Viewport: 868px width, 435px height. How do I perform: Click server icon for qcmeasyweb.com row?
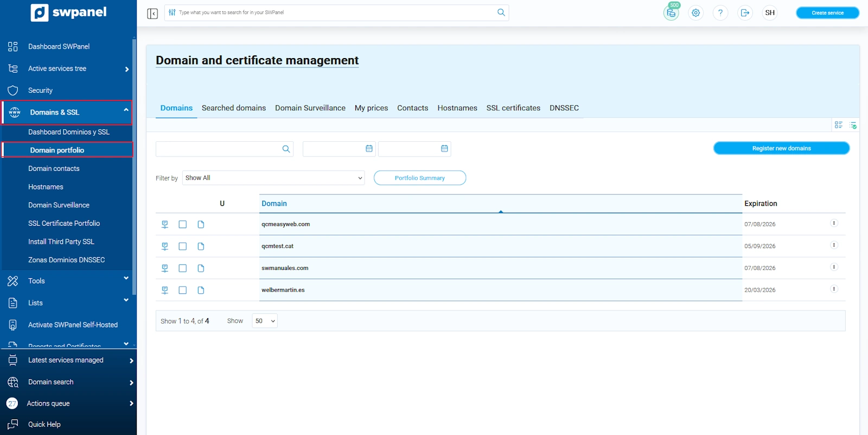coord(165,224)
